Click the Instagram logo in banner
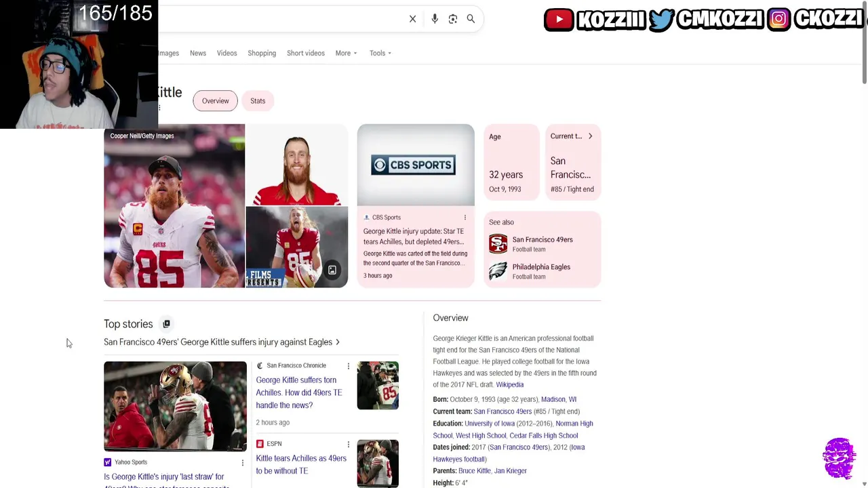This screenshot has height=488, width=868. tap(778, 20)
